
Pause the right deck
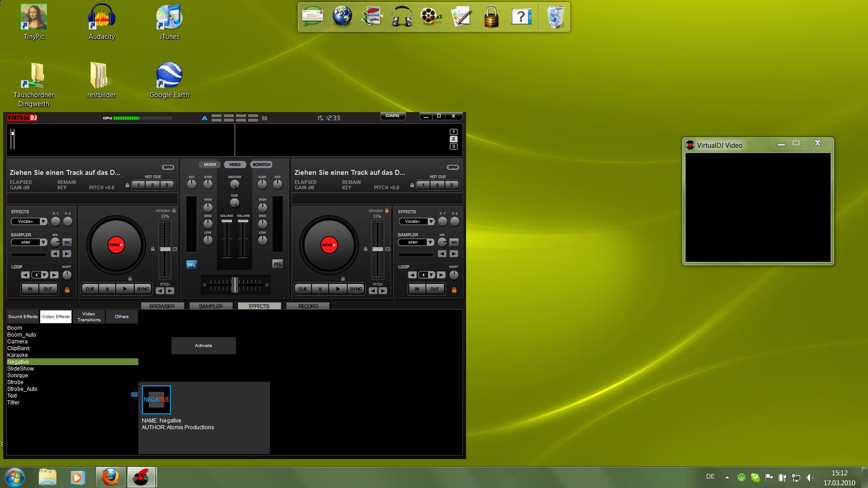[320, 289]
